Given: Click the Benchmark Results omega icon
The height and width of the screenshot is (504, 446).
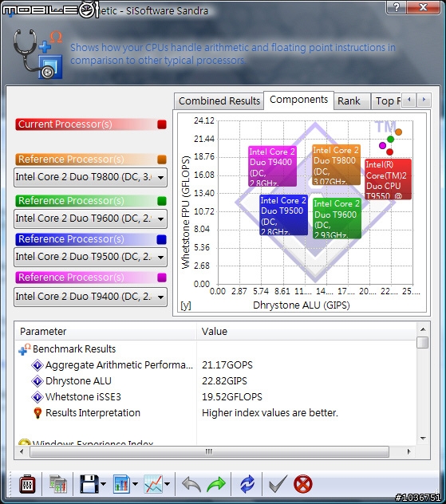Looking at the screenshot, I should [25, 349].
